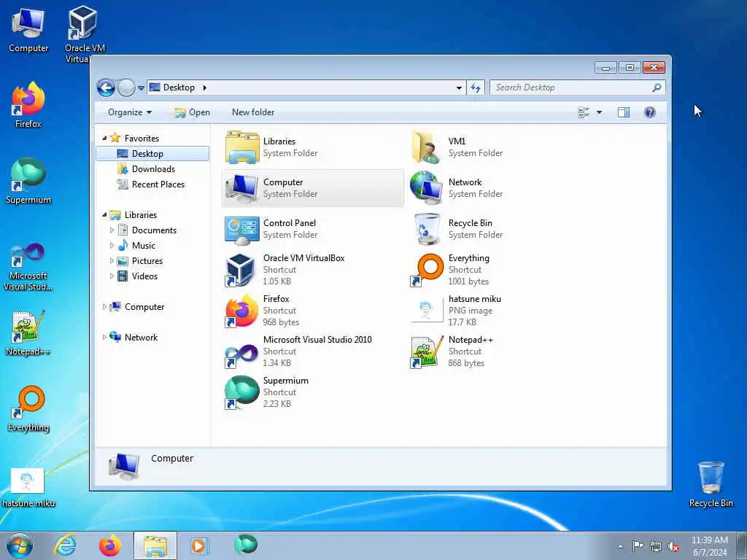The height and width of the screenshot is (560, 747).
Task: Select the Firefox desktop shortcut
Action: (x=28, y=106)
